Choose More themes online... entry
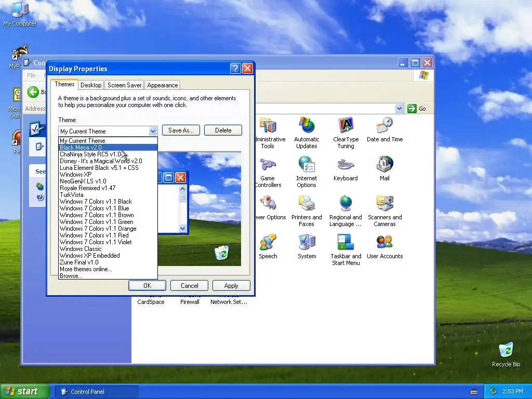532x399 pixels. 108,269
